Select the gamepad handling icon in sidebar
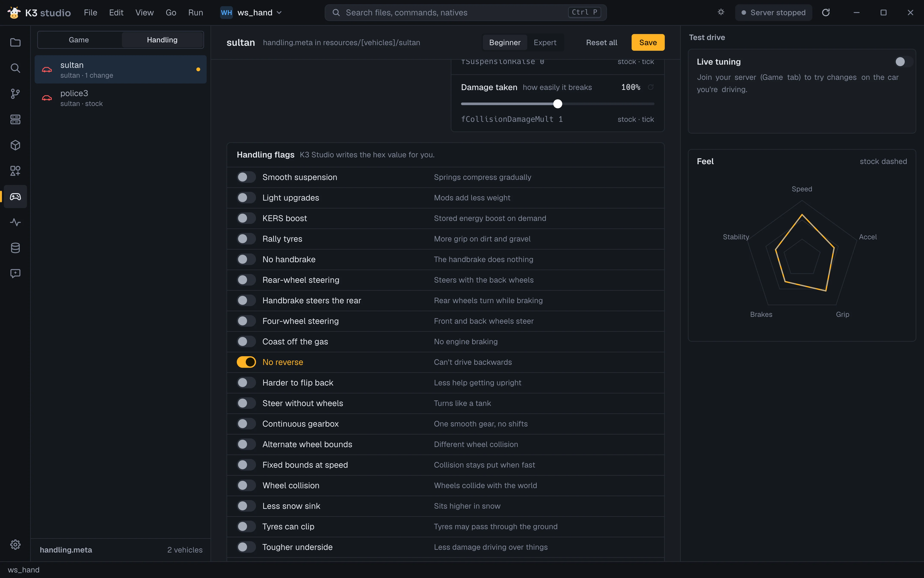The width and height of the screenshot is (924, 578). 15,197
